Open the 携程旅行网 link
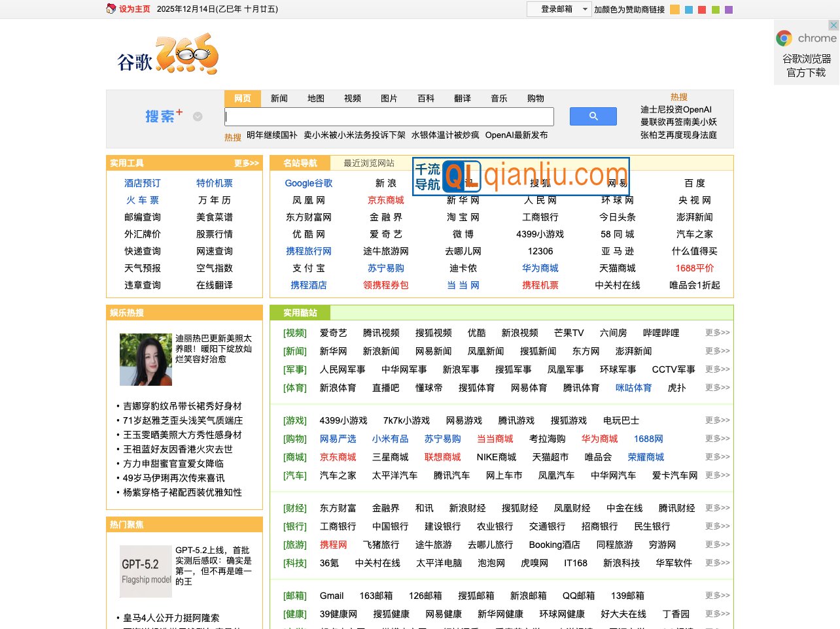The height and width of the screenshot is (629, 840). pos(308,251)
